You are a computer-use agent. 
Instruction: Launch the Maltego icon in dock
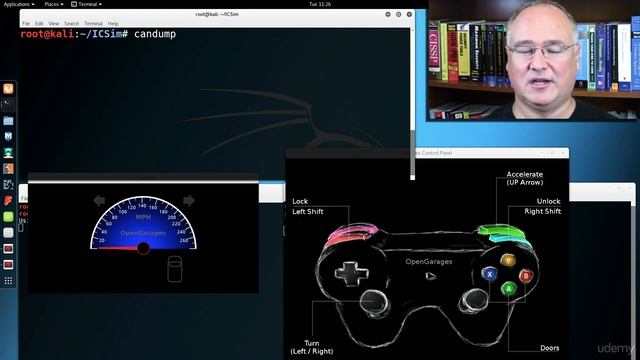(8, 184)
